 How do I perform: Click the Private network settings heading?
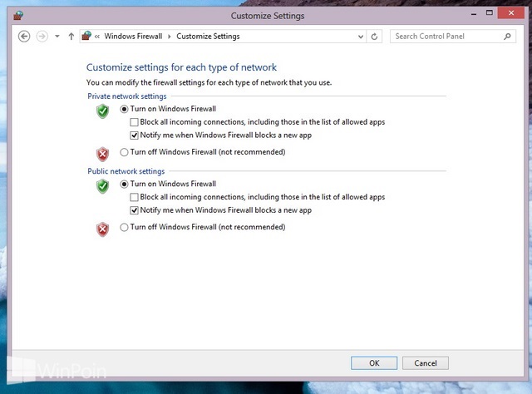(127, 96)
